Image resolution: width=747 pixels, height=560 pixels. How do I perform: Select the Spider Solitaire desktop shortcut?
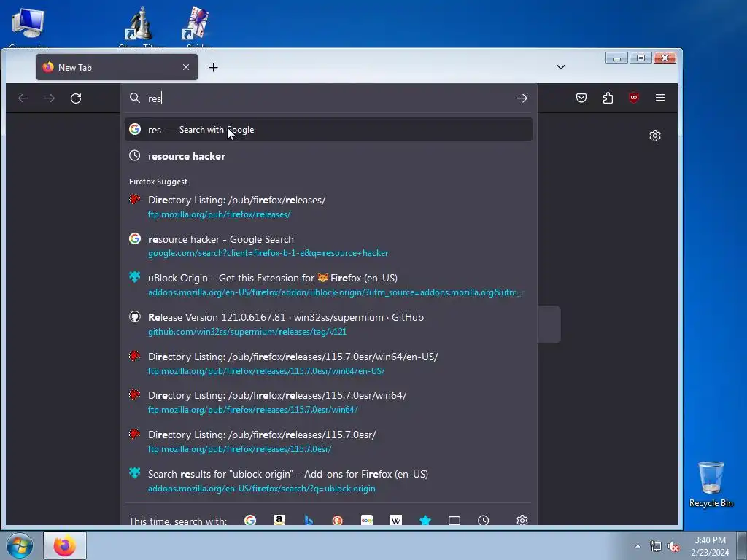tap(198, 27)
